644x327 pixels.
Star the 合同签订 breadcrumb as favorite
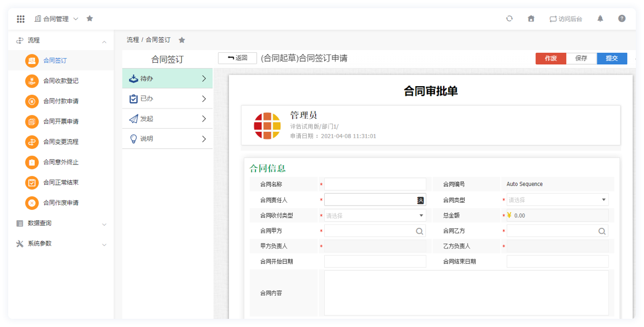coord(181,39)
